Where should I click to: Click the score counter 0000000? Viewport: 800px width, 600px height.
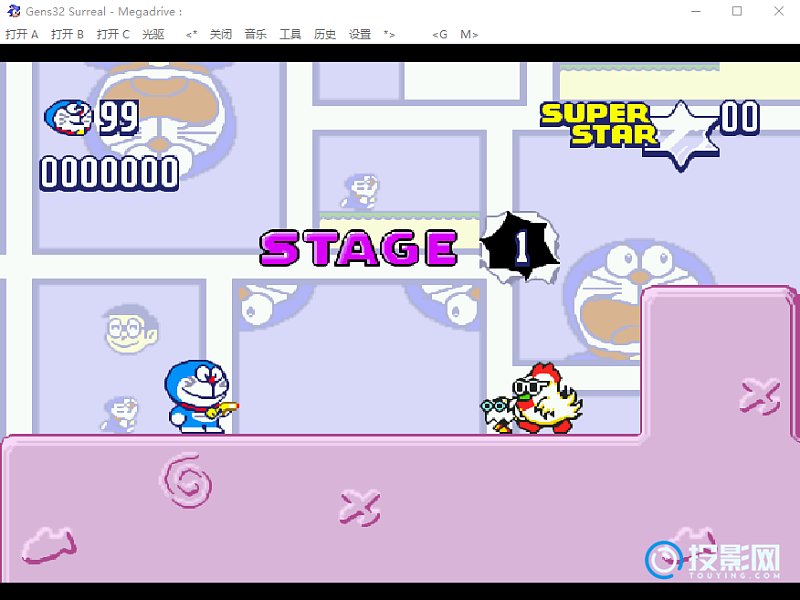(x=109, y=173)
